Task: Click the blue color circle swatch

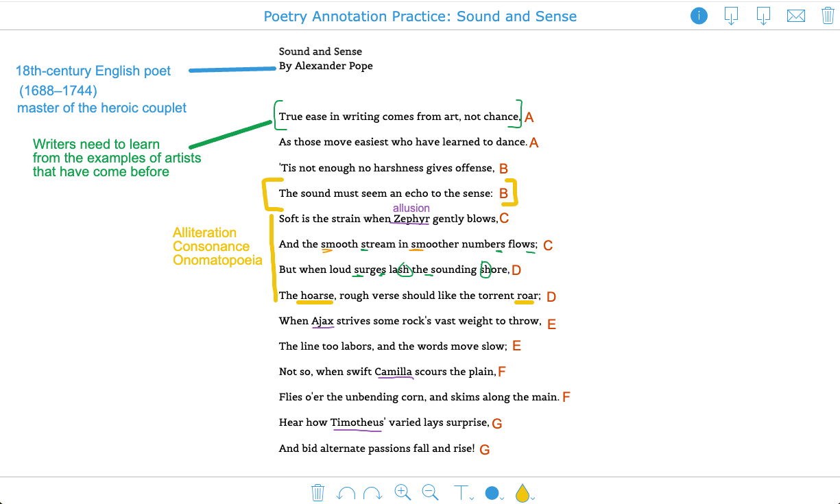Action: (493, 492)
